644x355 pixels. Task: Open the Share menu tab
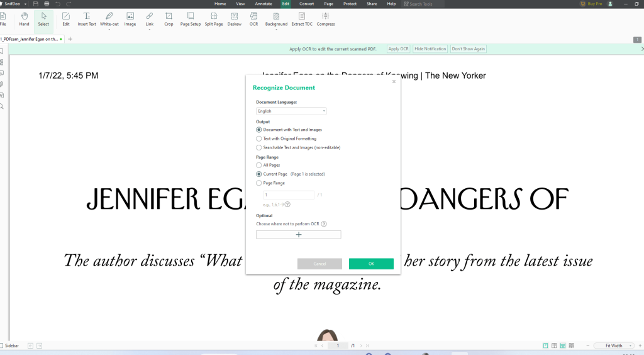[x=372, y=4]
